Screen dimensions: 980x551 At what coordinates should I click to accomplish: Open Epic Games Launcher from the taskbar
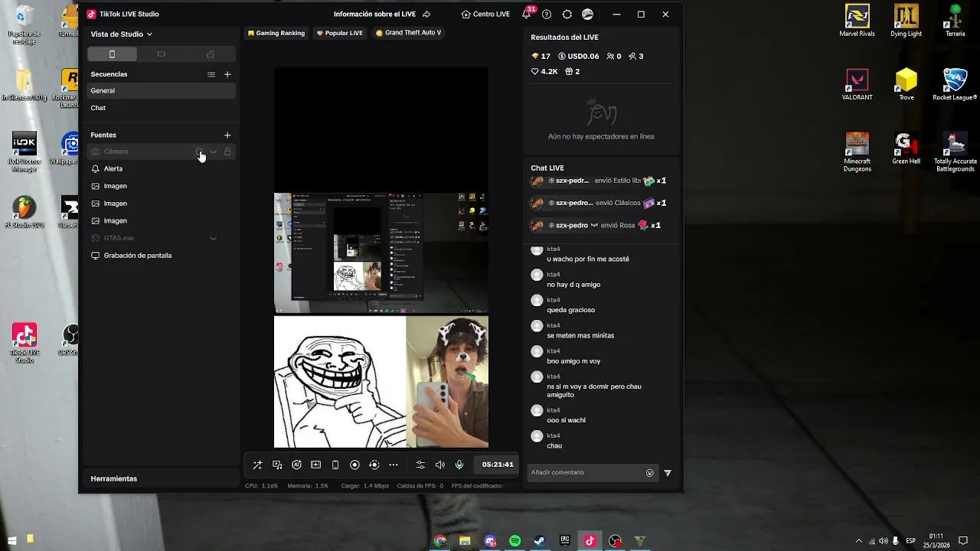tap(565, 541)
